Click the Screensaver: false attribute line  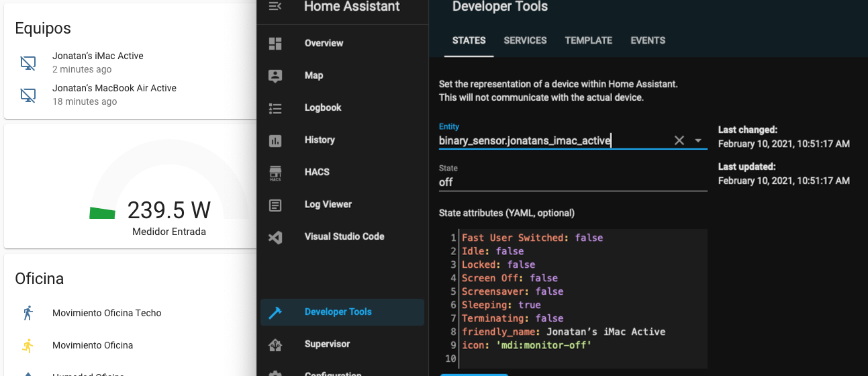click(513, 291)
